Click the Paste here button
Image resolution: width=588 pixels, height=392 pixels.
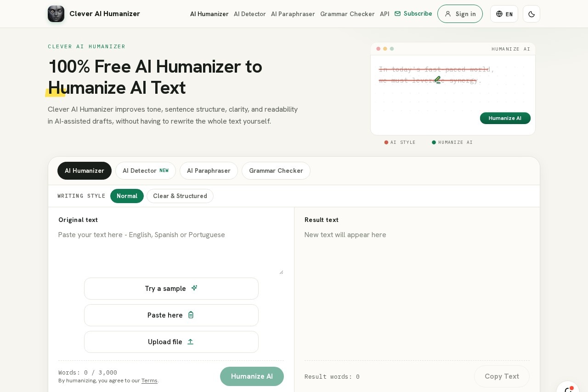coord(171,315)
